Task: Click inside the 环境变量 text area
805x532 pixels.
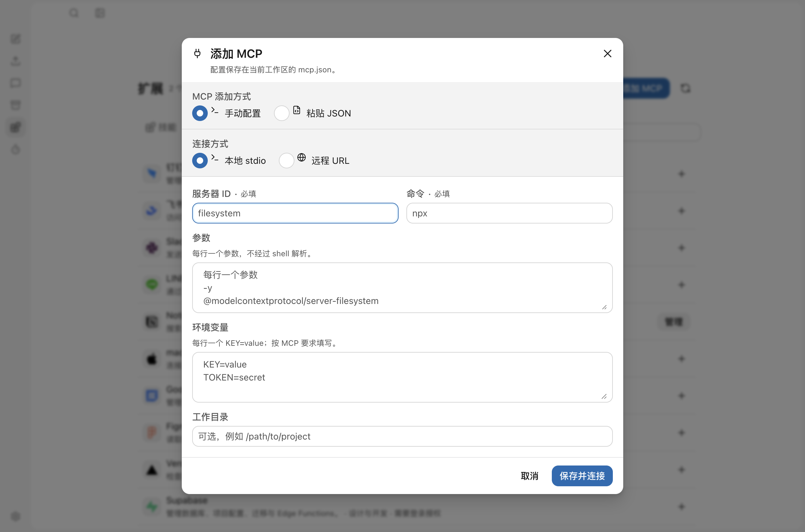Action: (x=402, y=377)
